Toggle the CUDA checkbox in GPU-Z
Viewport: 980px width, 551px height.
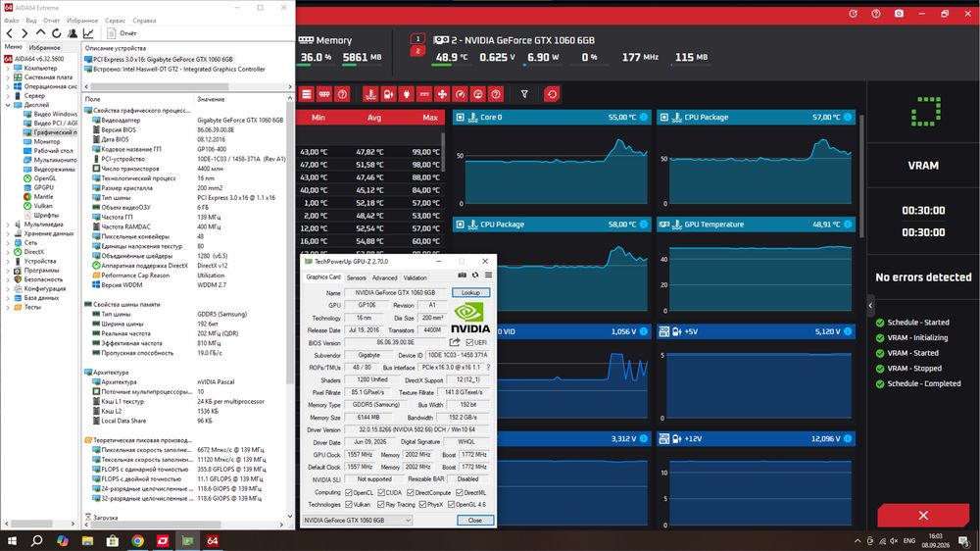pyautogui.click(x=381, y=493)
